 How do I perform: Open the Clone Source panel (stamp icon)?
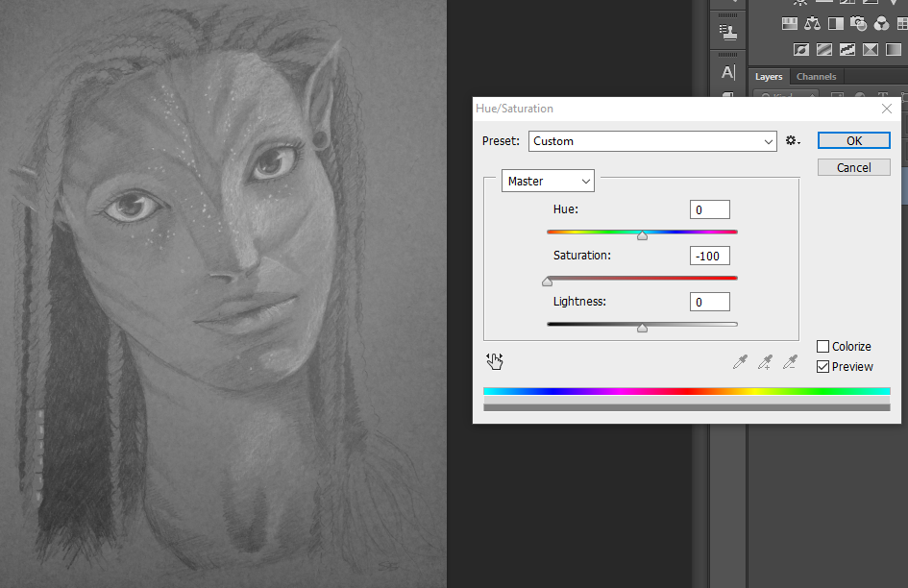coord(728,33)
